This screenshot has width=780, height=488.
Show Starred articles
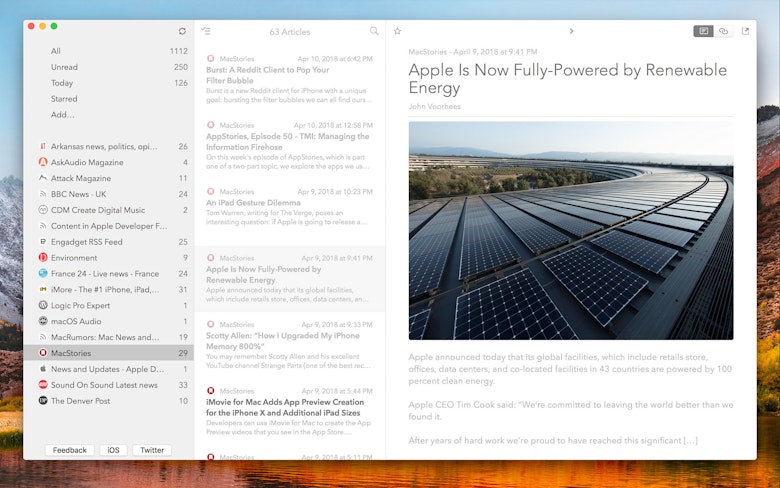(108, 98)
